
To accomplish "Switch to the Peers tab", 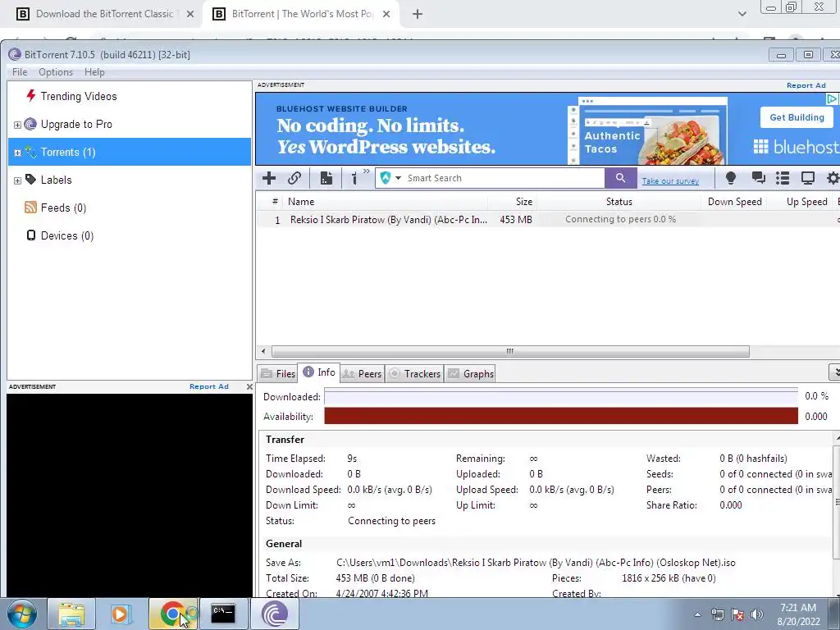I will click(362, 374).
